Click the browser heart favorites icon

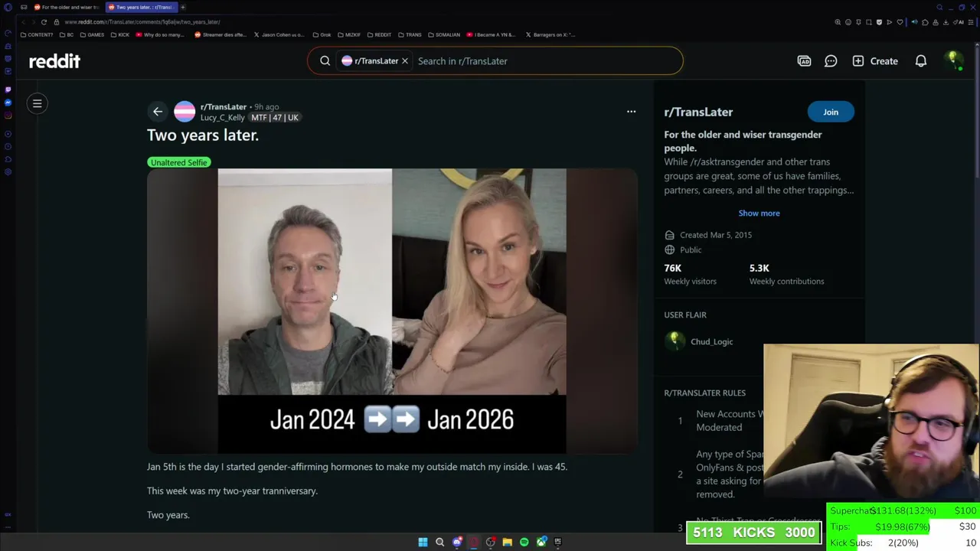click(900, 22)
